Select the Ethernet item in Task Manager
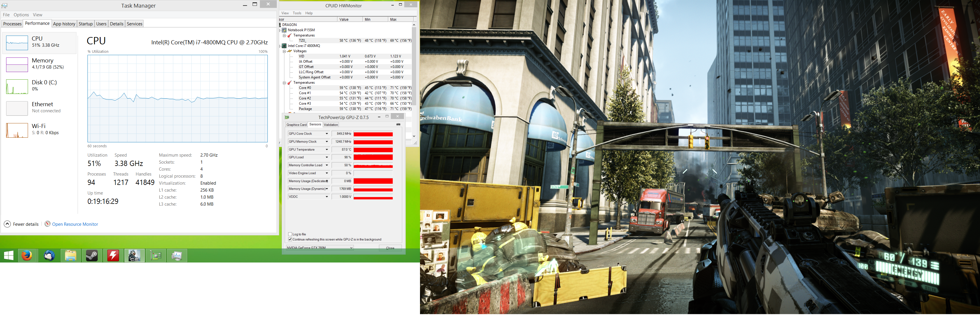The width and height of the screenshot is (980, 315). coord(40,108)
